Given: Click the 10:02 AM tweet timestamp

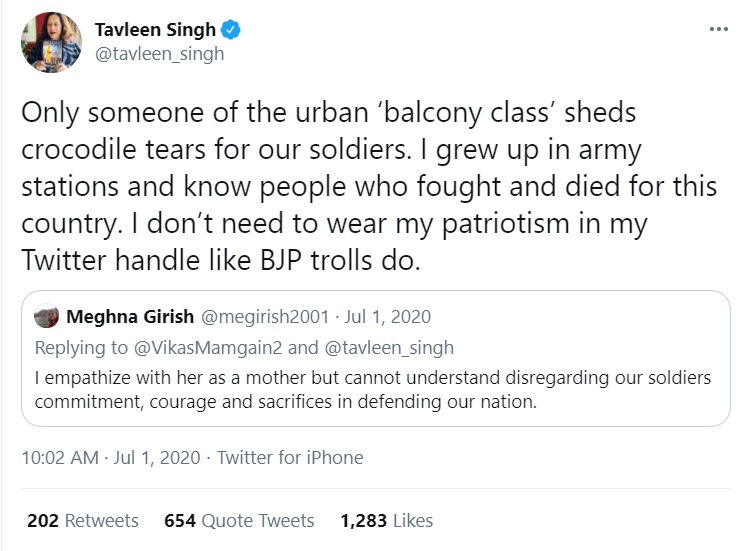Looking at the screenshot, I should point(59,458).
